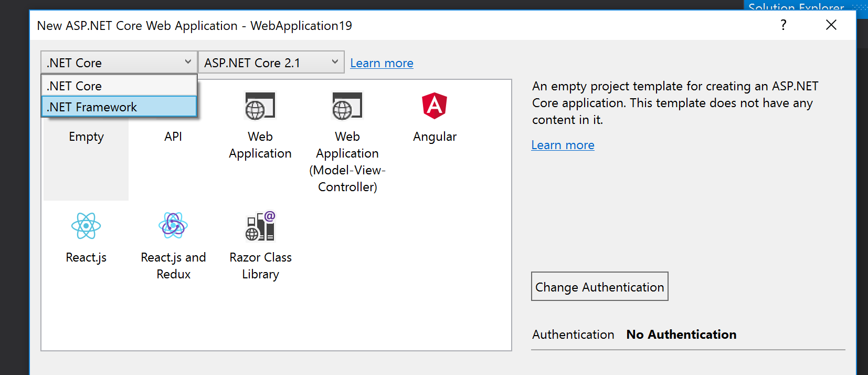868x375 pixels.
Task: Open Learn more link under template description
Action: (x=563, y=145)
